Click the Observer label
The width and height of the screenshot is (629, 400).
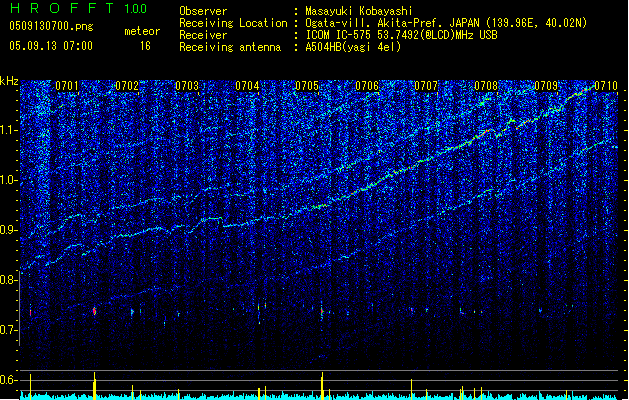[x=203, y=11]
